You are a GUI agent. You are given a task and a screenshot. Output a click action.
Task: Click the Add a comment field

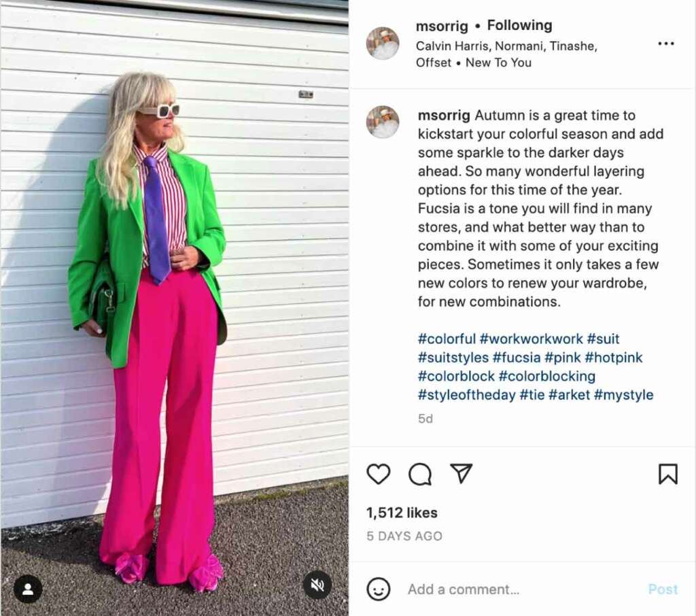pyautogui.click(x=464, y=589)
